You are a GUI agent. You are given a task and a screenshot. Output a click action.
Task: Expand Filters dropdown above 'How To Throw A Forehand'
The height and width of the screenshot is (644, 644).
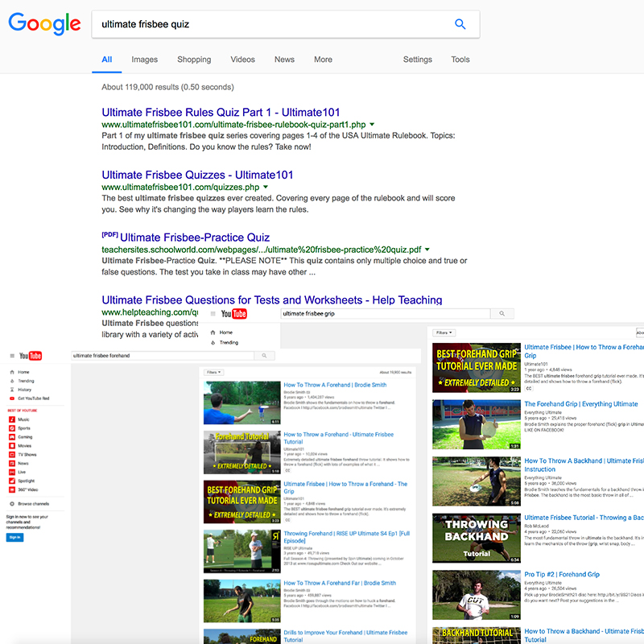point(214,373)
